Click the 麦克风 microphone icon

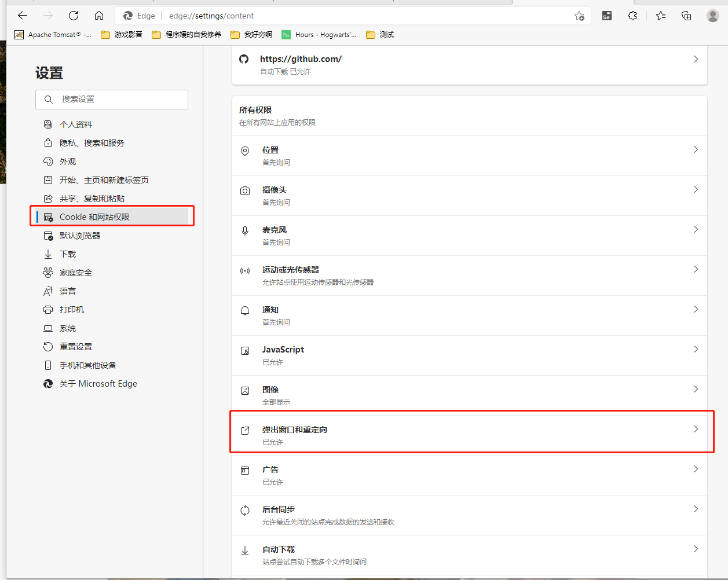pos(244,229)
